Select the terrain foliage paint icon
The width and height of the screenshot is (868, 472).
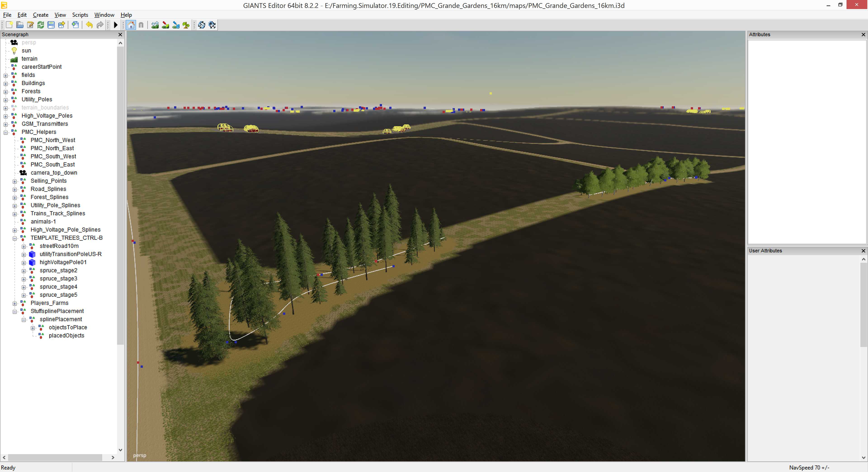click(186, 25)
